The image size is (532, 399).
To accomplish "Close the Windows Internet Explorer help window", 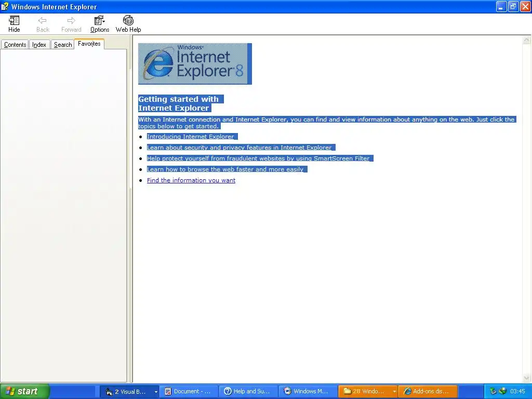I will (525, 6).
